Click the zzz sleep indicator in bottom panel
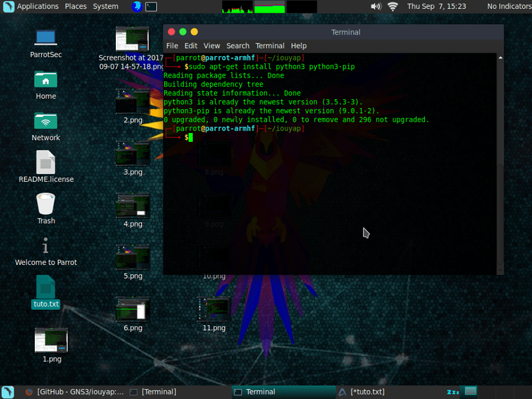This screenshot has width=532, height=399. (453, 392)
